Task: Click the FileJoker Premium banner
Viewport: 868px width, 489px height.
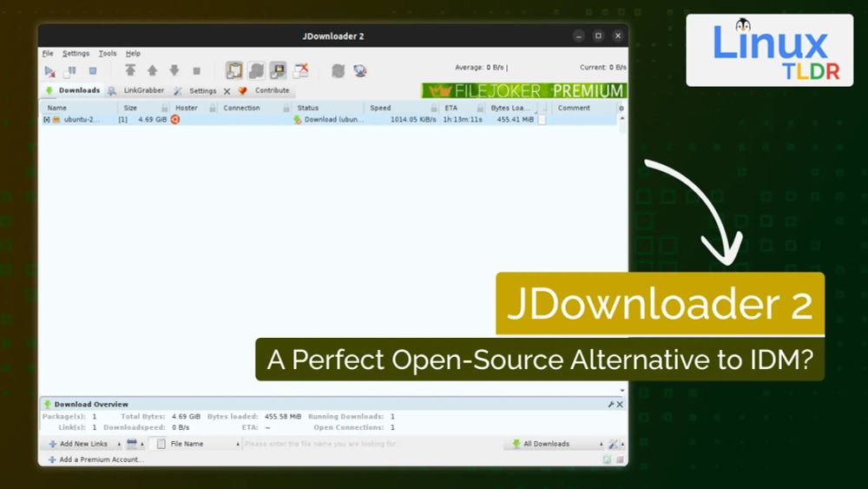Action: point(524,90)
